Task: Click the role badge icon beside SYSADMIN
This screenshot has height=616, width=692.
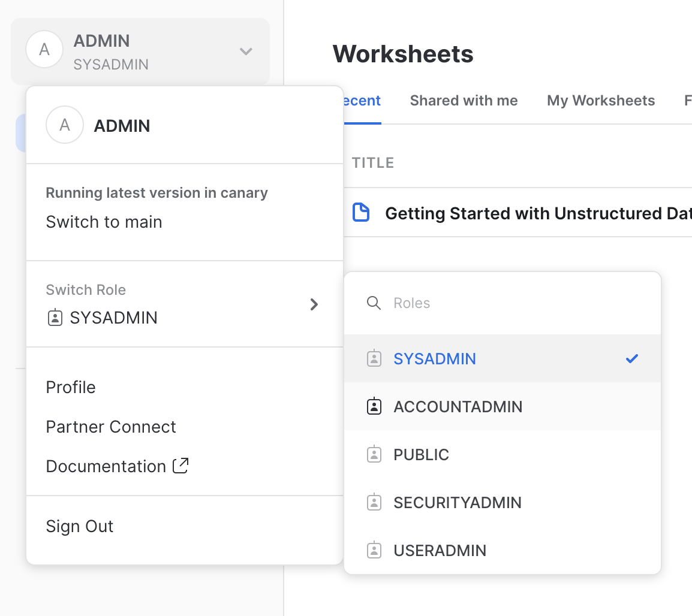Action: (x=55, y=318)
